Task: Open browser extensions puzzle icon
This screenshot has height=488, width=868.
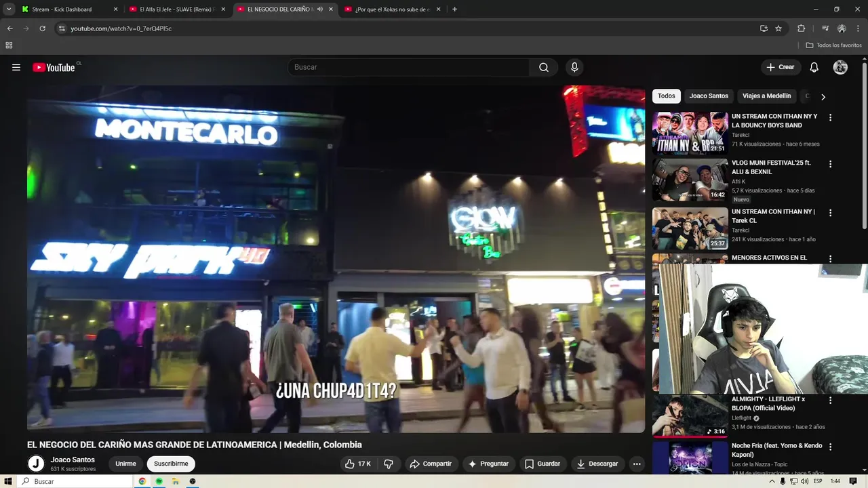Action: [801, 28]
